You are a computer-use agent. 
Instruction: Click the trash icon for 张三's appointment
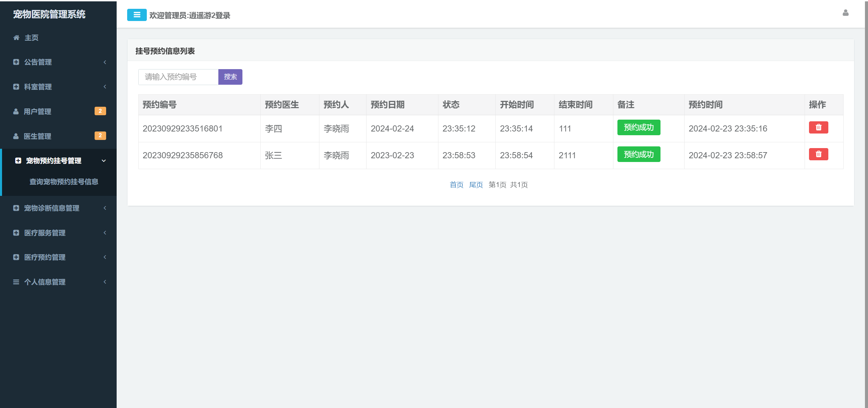[x=818, y=154]
